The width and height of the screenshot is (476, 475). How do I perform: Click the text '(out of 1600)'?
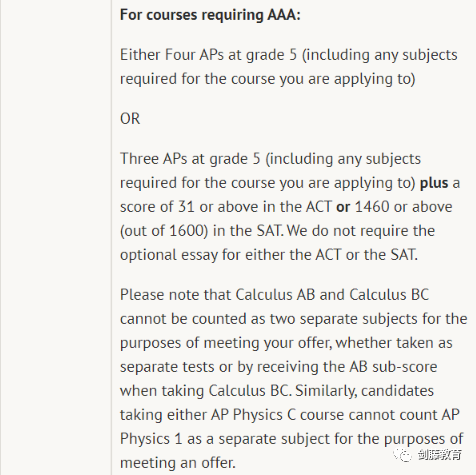(x=164, y=231)
